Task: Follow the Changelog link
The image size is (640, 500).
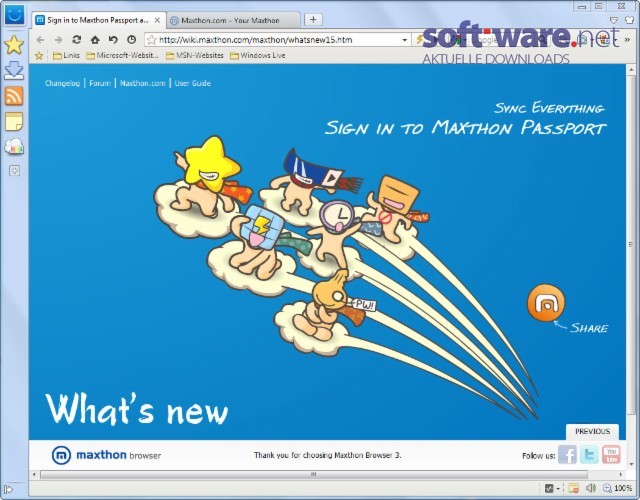Action: (62, 83)
